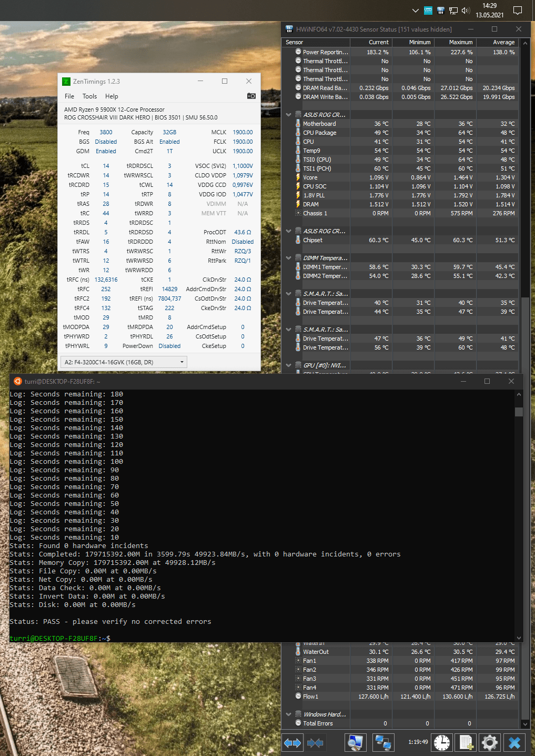
Task: Click the fan icon beside Fan1
Action: 298,661
